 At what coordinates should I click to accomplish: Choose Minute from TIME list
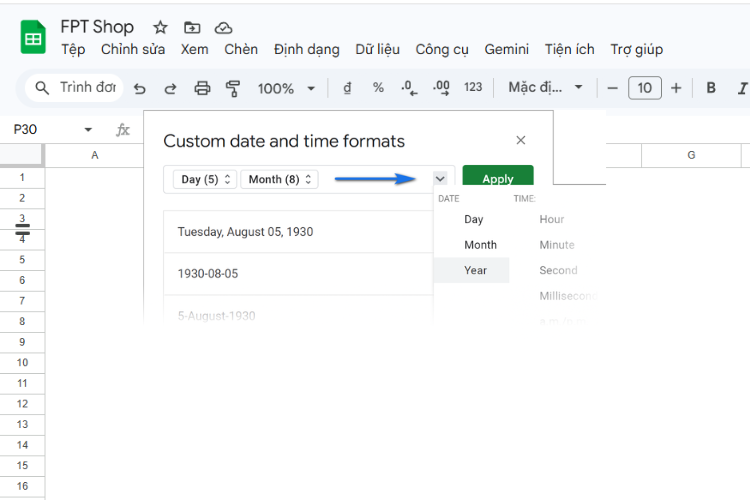click(557, 244)
